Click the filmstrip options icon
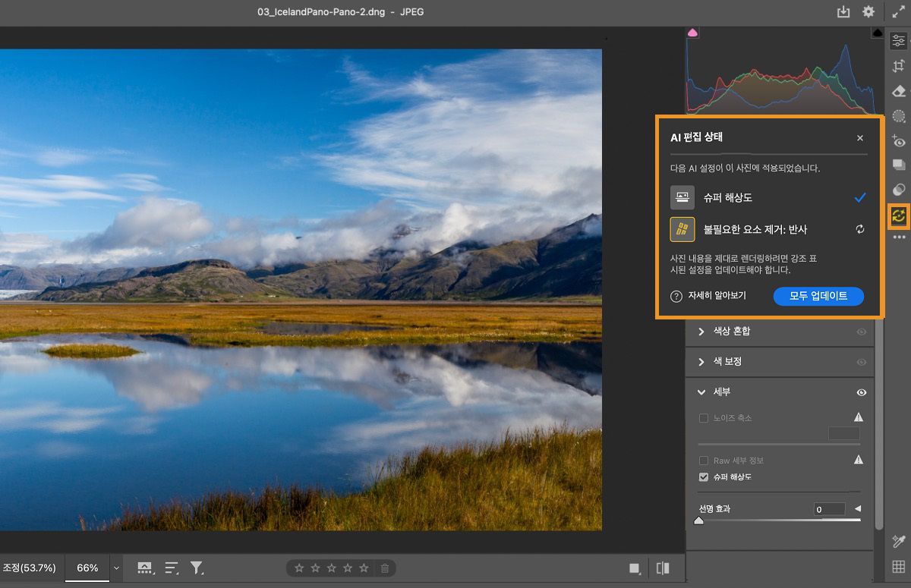Screen dimensions: 911x588 click(x=145, y=568)
